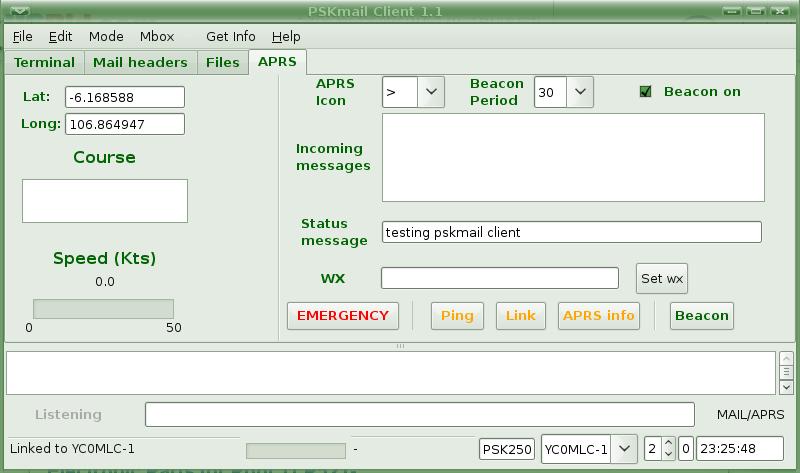The width and height of the screenshot is (800, 473).
Task: Click the red EMERGENCY button
Action: click(x=343, y=316)
